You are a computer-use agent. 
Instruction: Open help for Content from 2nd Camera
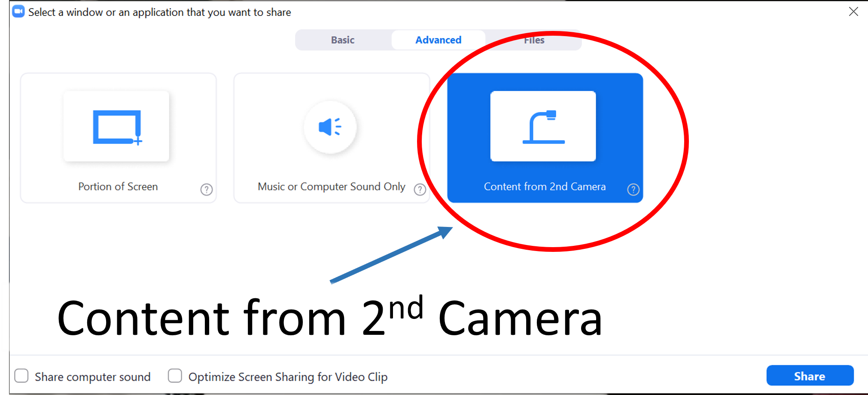(x=633, y=190)
